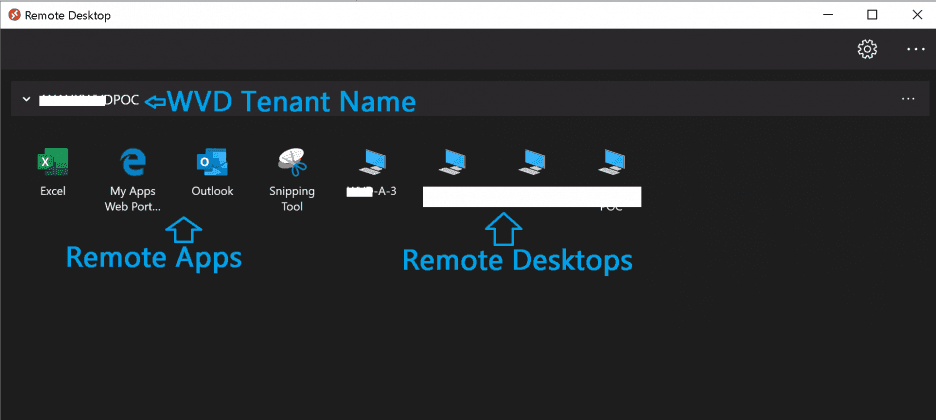The width and height of the screenshot is (936, 420).
Task: Connect to the remote desktop ending in A-3
Action: click(x=372, y=162)
